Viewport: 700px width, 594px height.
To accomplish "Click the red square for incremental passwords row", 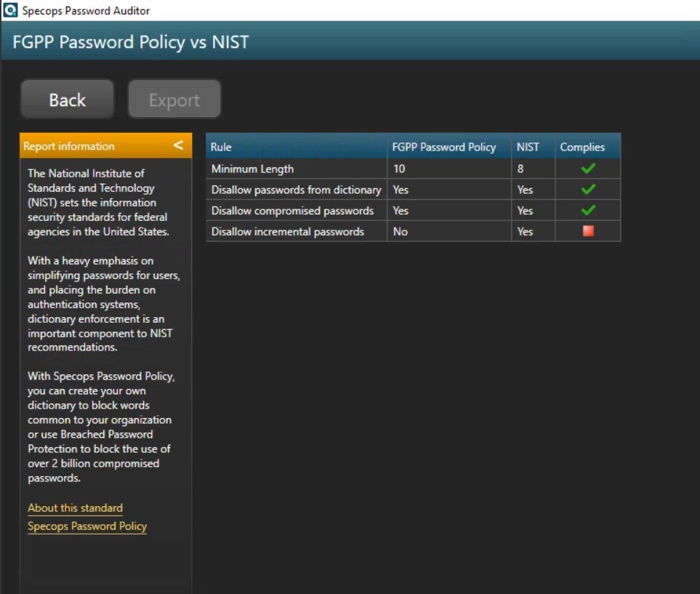I will (x=588, y=231).
